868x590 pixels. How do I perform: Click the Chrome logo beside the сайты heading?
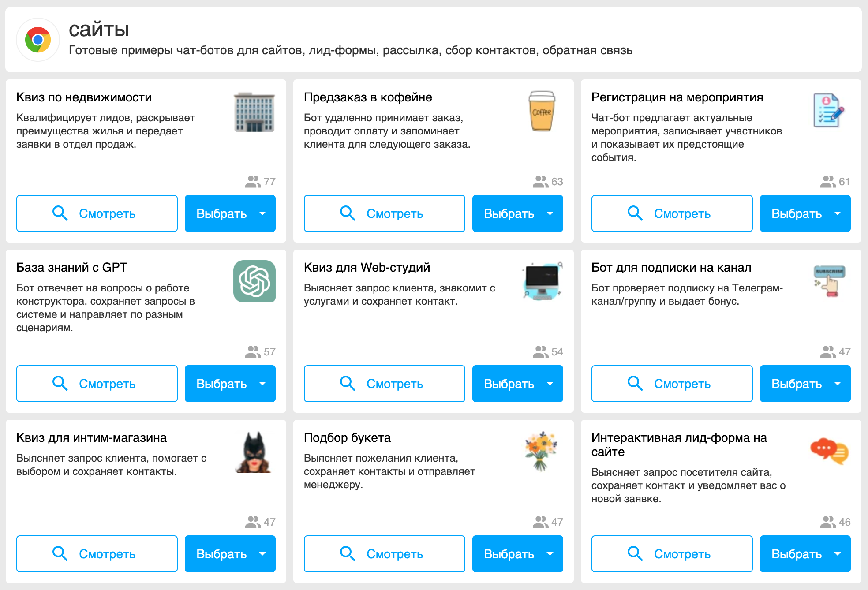pyautogui.click(x=38, y=40)
